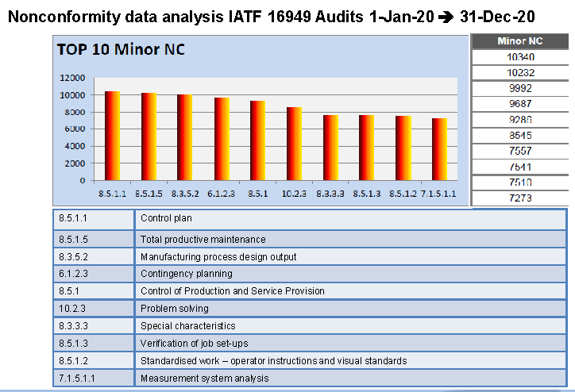Screen dimensions: 575x392
Task: Select Manufacturing process design output cell
Action: (x=350, y=256)
